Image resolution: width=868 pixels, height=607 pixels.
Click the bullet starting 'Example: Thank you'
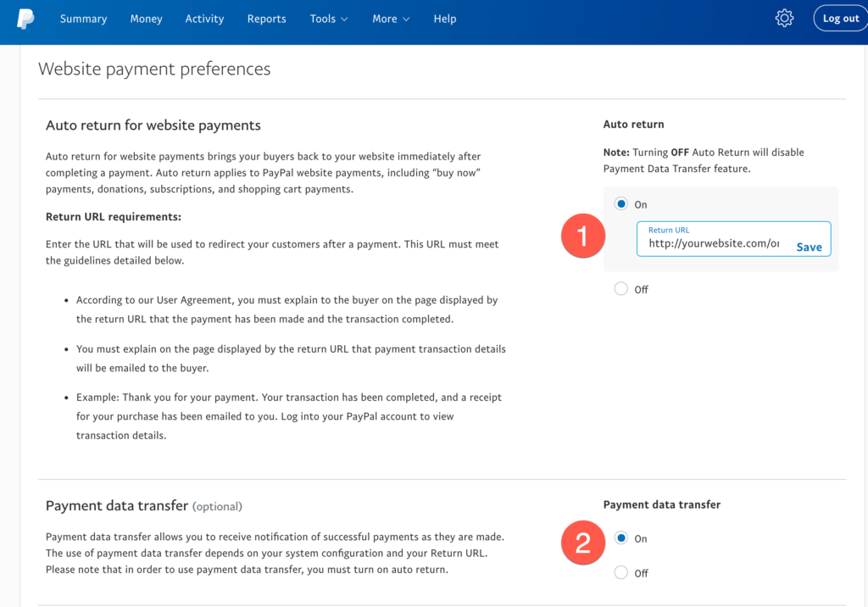tap(289, 416)
